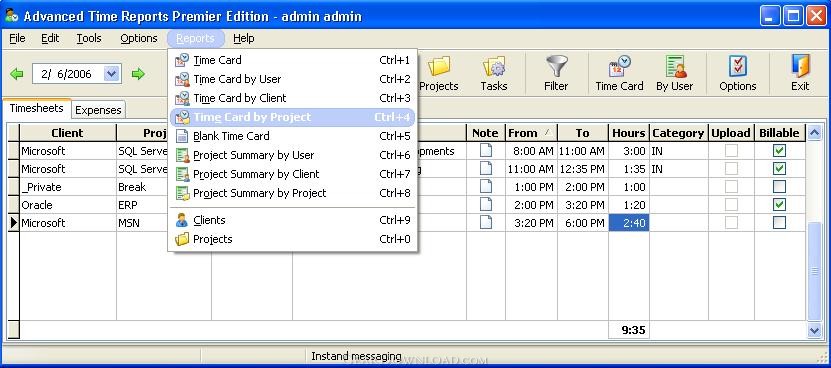Toggle Billable checkbox for Oracle ERP row
Viewport: 831px width, 368px height.
coord(779,205)
